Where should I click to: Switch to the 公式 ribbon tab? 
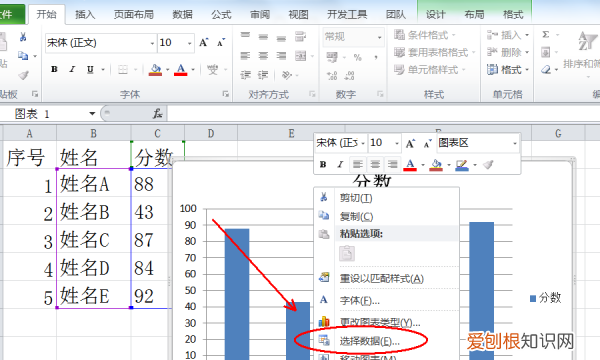[x=221, y=15]
